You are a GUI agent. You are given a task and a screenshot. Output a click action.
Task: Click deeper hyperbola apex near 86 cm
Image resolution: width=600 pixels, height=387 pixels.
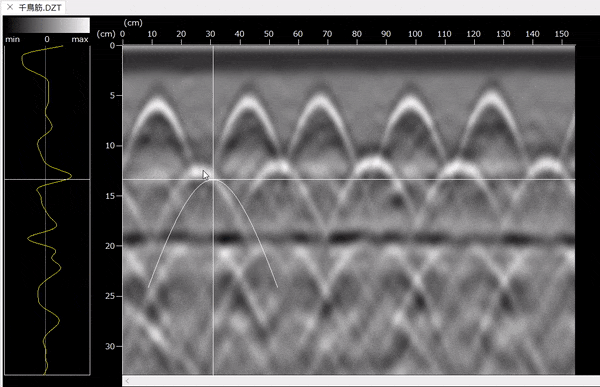click(373, 162)
